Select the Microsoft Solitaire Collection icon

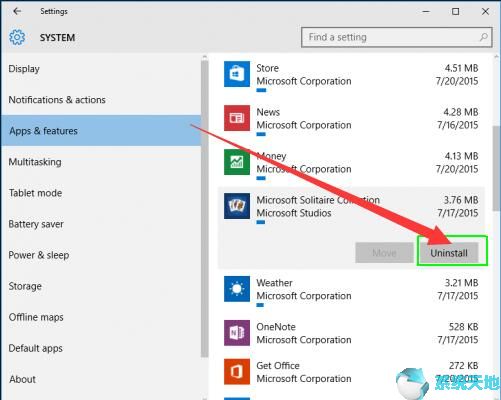237,206
